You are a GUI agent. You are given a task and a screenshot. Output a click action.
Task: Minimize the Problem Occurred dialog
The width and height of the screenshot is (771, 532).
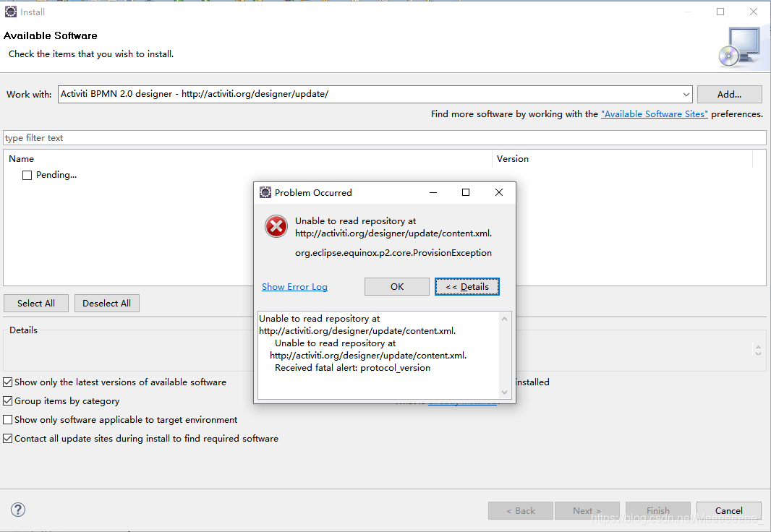click(x=433, y=192)
